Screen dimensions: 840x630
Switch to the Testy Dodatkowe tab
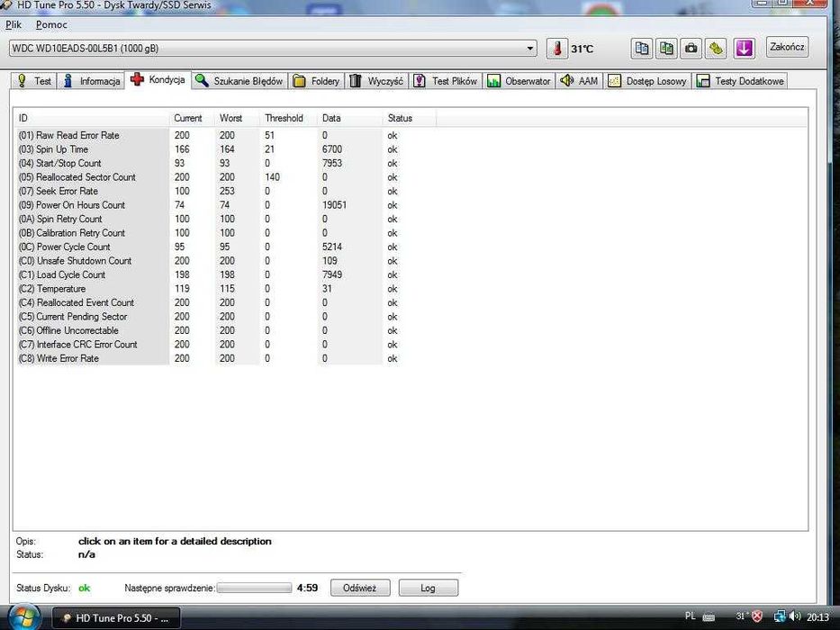coord(740,81)
